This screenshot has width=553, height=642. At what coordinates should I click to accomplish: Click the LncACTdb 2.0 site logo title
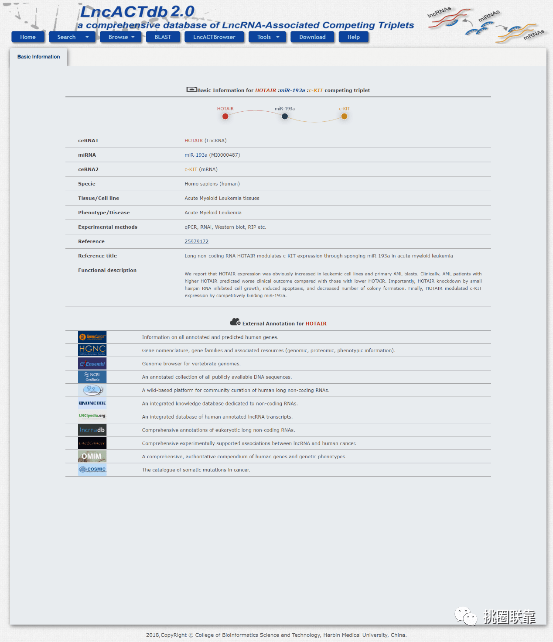137,11
